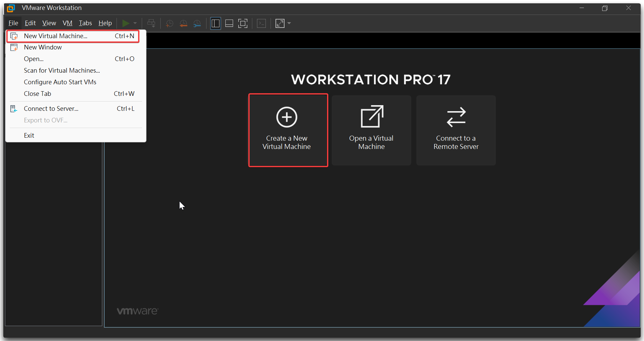Select New Virtual Machine menu entry
644x341 pixels.
tap(73, 36)
